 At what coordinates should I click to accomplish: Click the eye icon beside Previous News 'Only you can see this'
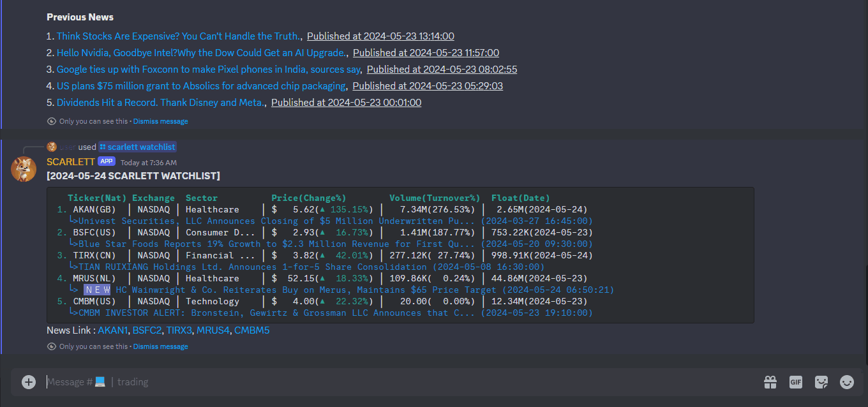(x=52, y=121)
